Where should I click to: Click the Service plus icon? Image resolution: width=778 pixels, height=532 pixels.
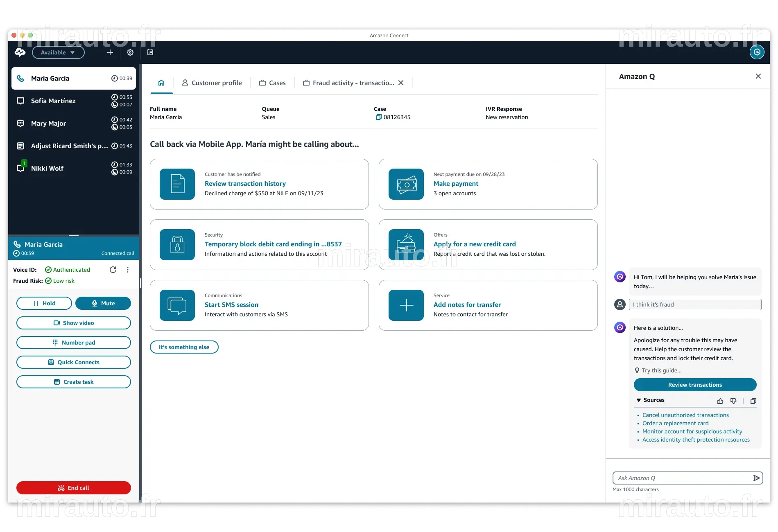[x=406, y=305]
